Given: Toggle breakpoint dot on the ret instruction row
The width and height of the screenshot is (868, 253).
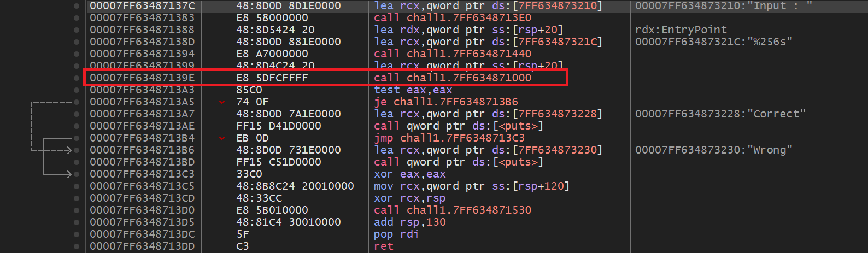Looking at the screenshot, I should pyautogui.click(x=77, y=246).
